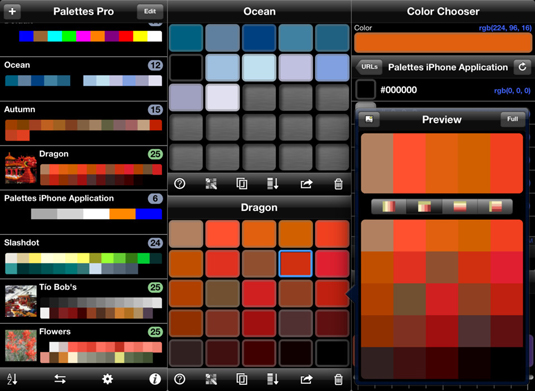
Task: Tap the #000000 hex label
Action: [399, 90]
